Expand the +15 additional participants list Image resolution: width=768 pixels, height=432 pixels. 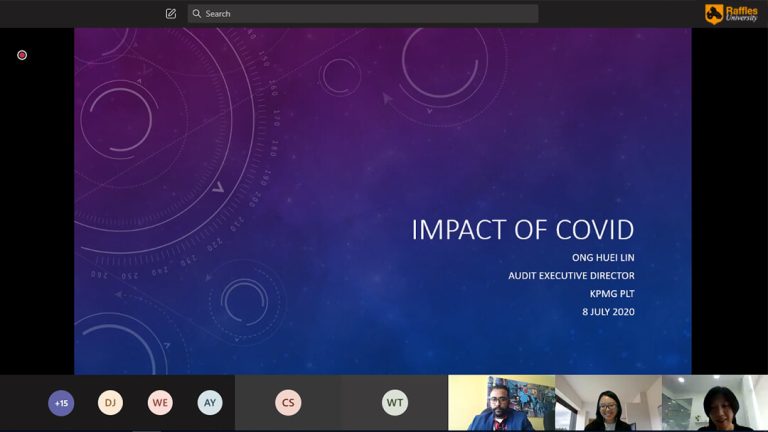61,403
